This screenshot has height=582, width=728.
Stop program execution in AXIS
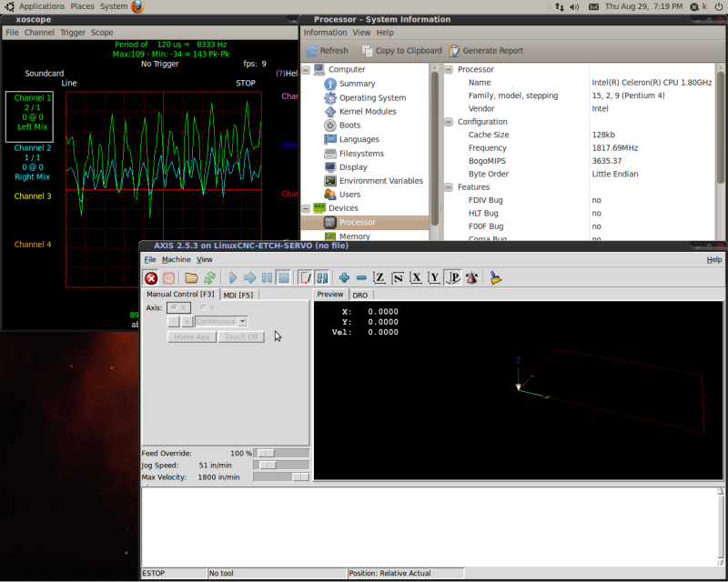284,278
